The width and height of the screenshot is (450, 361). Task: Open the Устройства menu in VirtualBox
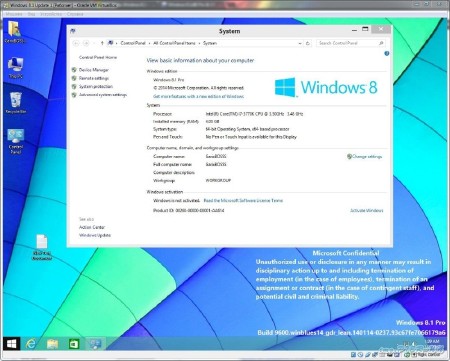coord(51,14)
